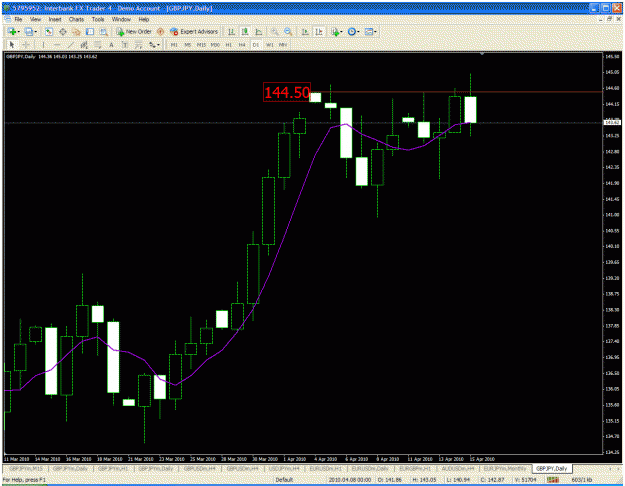This screenshot has width=625, height=486.
Task: Switch to the GBPJPYm,H1 chart tab
Action: (x=113, y=469)
